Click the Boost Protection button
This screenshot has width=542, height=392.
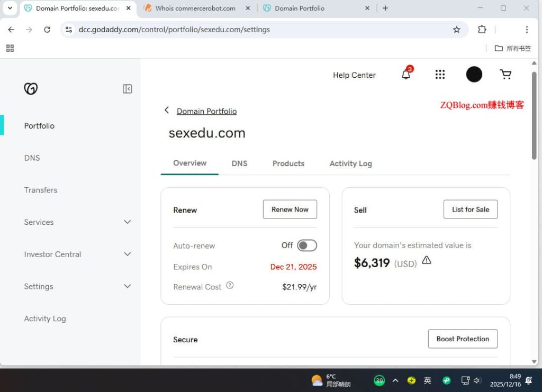click(463, 339)
